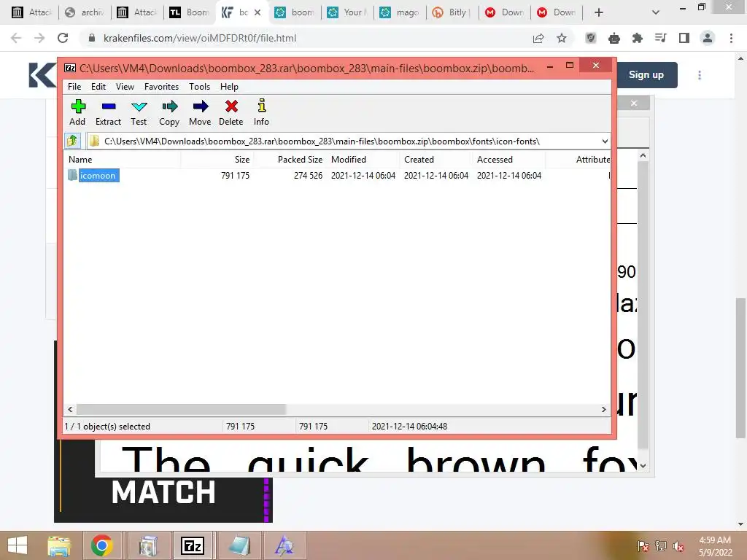Open the File menu in 7-Zip
747x560 pixels.
[74, 87]
